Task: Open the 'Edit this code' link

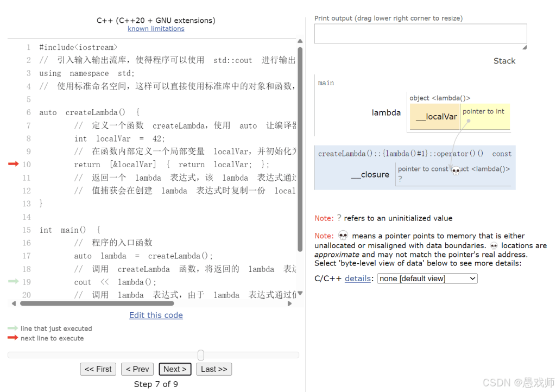Action: pyautogui.click(x=156, y=315)
